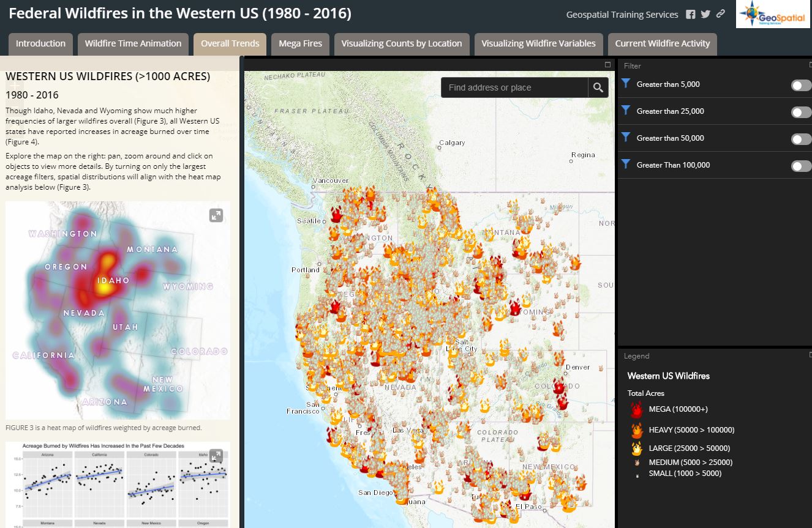812x528 pixels.
Task: Open the Facebook share icon
Action: click(690, 15)
